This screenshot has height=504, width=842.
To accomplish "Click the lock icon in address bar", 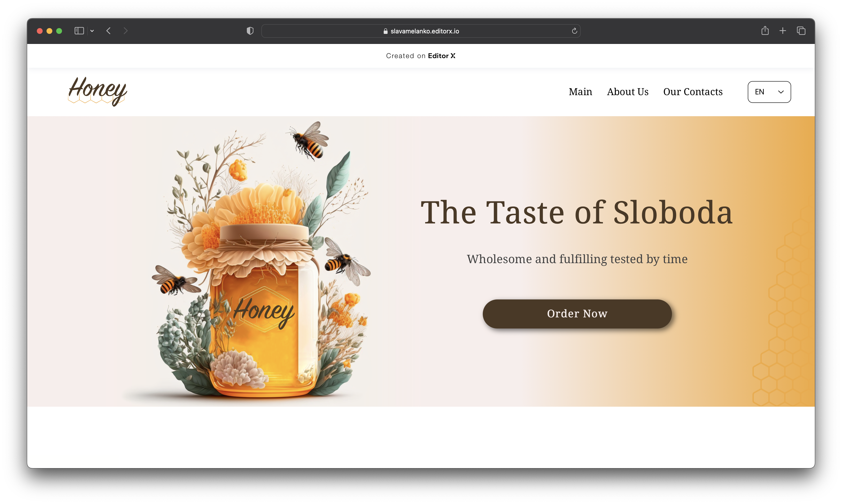I will [385, 31].
